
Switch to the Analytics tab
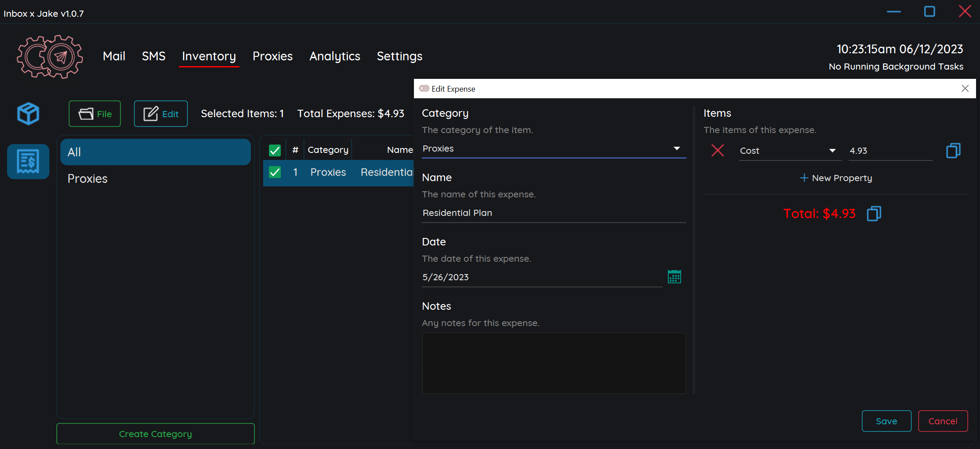pos(335,56)
